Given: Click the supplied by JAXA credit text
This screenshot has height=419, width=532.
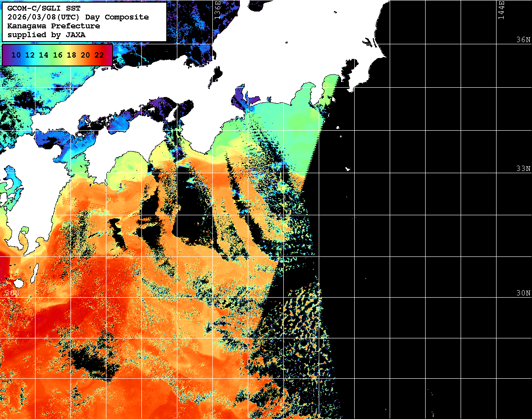Looking at the screenshot, I should 47,35.
